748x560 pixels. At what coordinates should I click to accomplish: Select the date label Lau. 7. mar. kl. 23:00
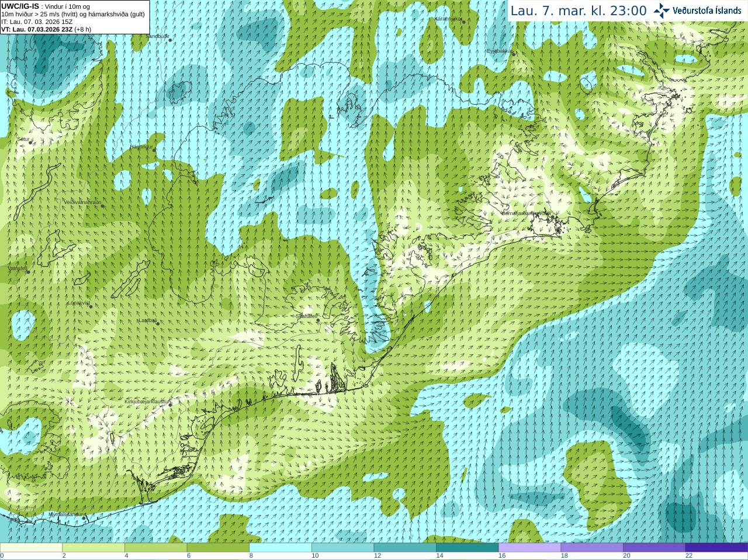(x=579, y=11)
